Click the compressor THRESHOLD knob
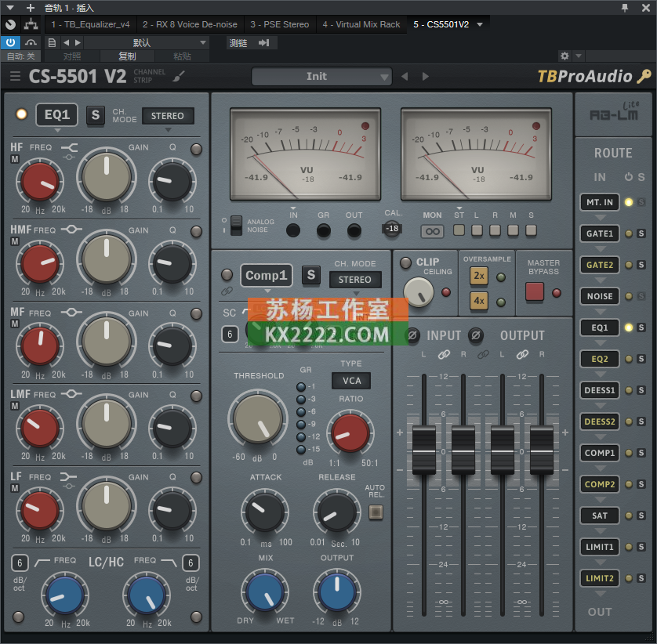657x644 pixels. [258, 419]
